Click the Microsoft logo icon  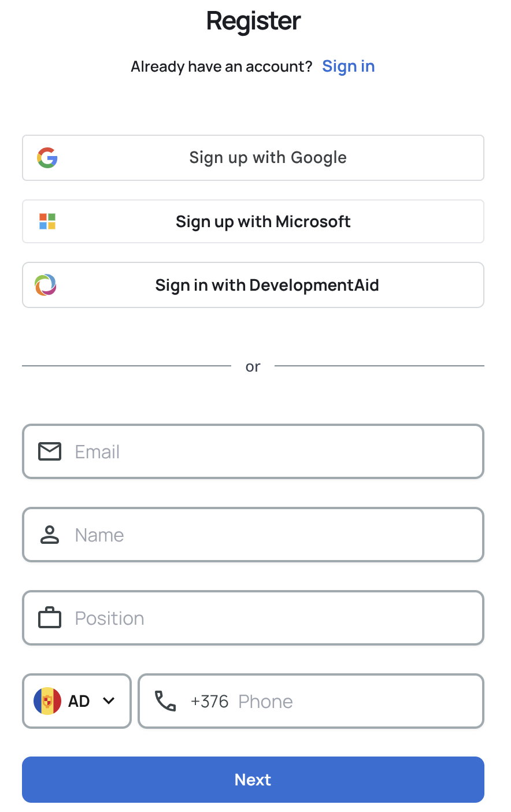(47, 221)
